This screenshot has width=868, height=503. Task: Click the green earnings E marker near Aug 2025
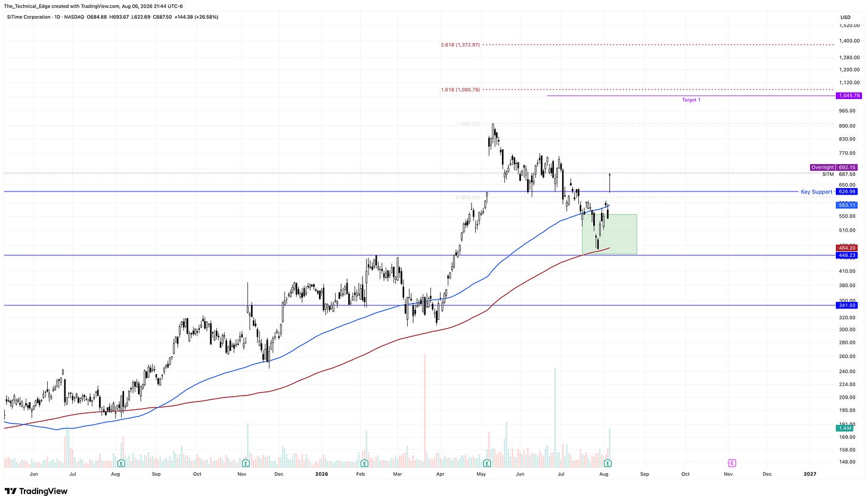(x=122, y=463)
